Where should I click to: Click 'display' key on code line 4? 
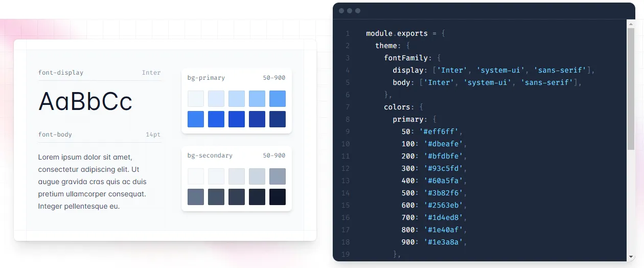[x=408, y=70]
